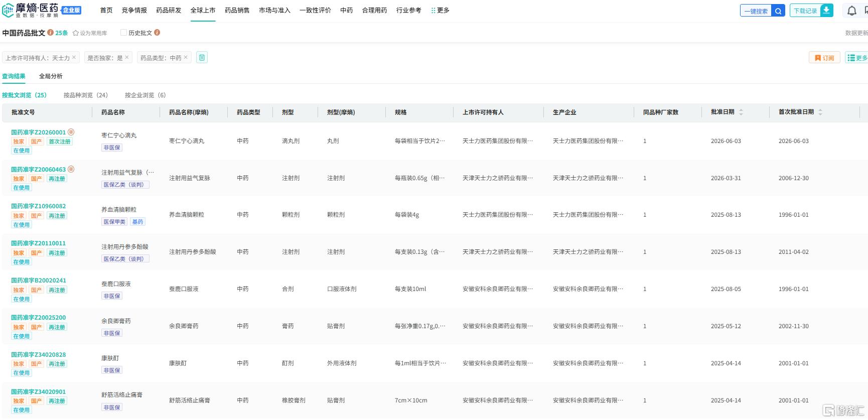Open approval 国药准字Z20110011
868x420 pixels.
coord(39,243)
